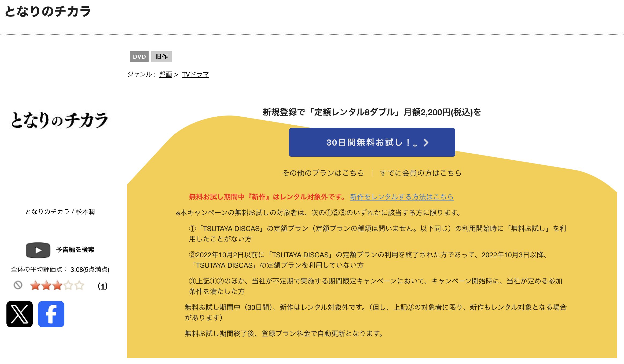Click the page title となりのチカラ heading
Image resolution: width=624 pixels, height=364 pixels.
coord(48,12)
